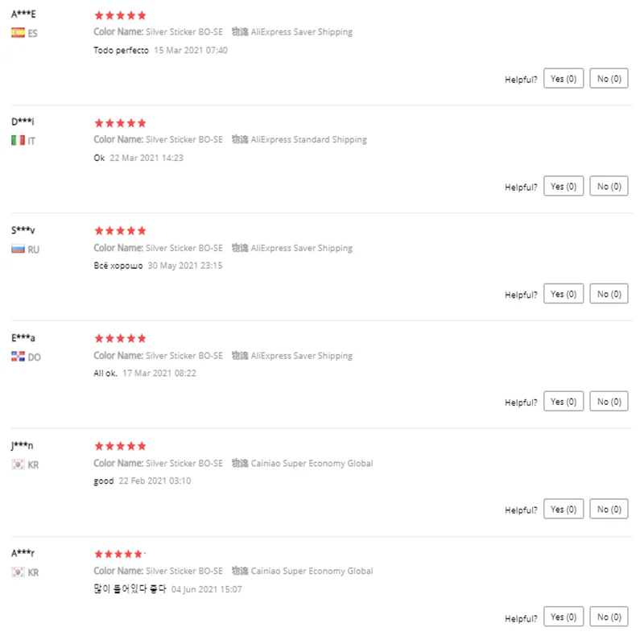Vote Yes on D***i's 'Ok' review
Viewport: 644px width, 644px height.
pyautogui.click(x=563, y=187)
